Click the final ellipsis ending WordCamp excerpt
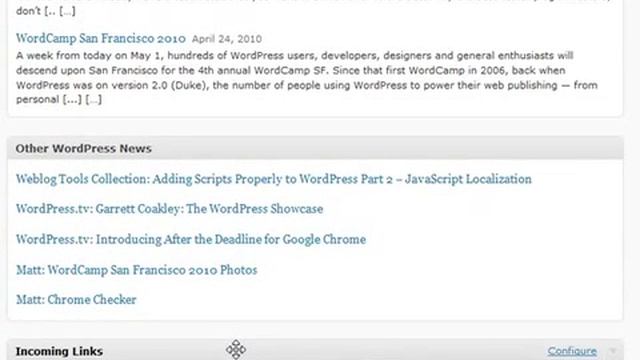The width and height of the screenshot is (640, 360). coord(93,99)
